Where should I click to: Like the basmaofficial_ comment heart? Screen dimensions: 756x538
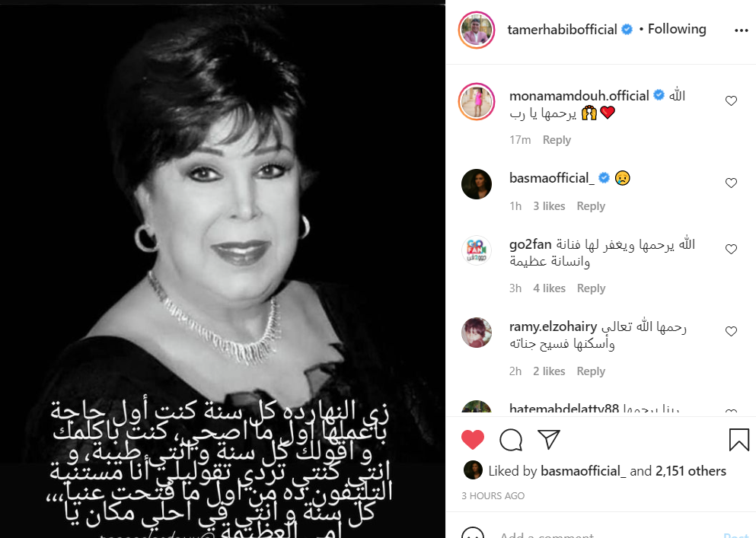point(731,183)
